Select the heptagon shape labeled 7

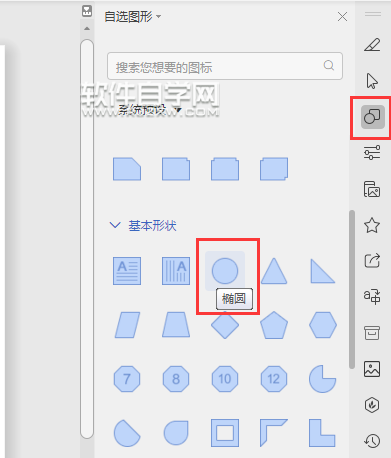tap(127, 379)
